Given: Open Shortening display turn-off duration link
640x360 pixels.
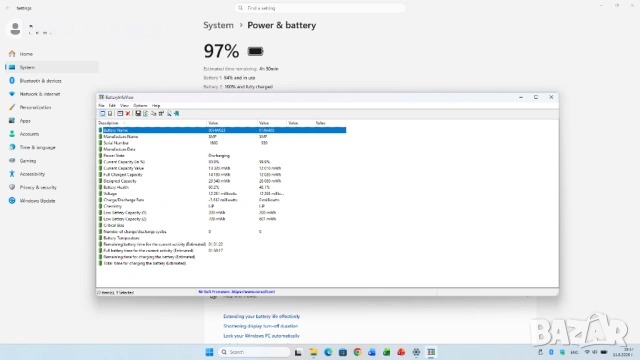Looking at the screenshot, I should point(260,326).
